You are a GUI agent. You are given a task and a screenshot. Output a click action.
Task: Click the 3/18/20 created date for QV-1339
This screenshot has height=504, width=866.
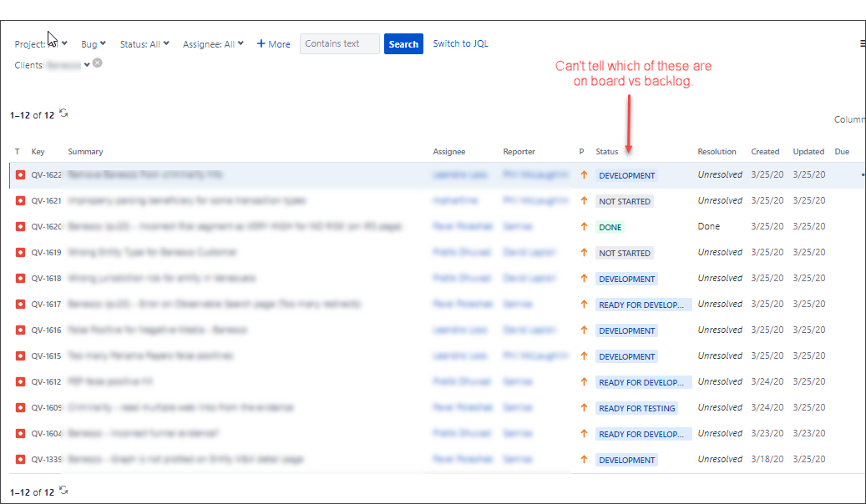click(x=767, y=459)
